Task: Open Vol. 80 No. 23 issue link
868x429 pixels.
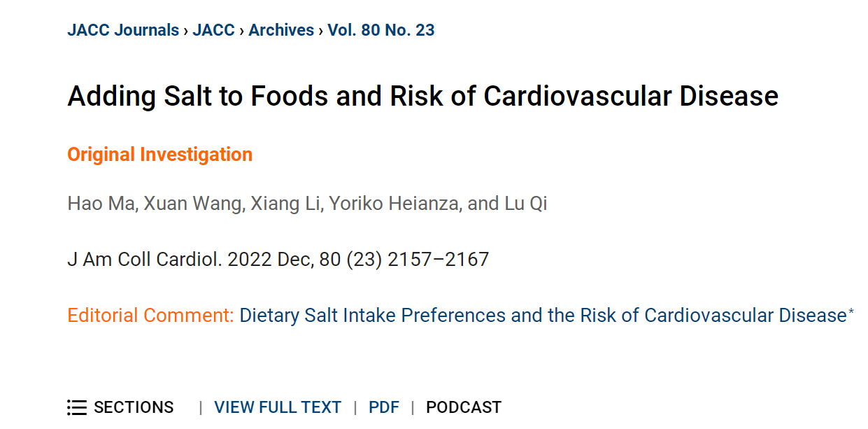Action: click(x=381, y=30)
